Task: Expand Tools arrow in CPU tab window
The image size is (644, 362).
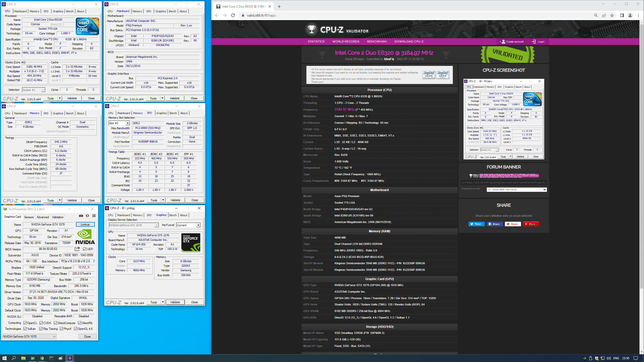Action: pyautogui.click(x=60, y=98)
